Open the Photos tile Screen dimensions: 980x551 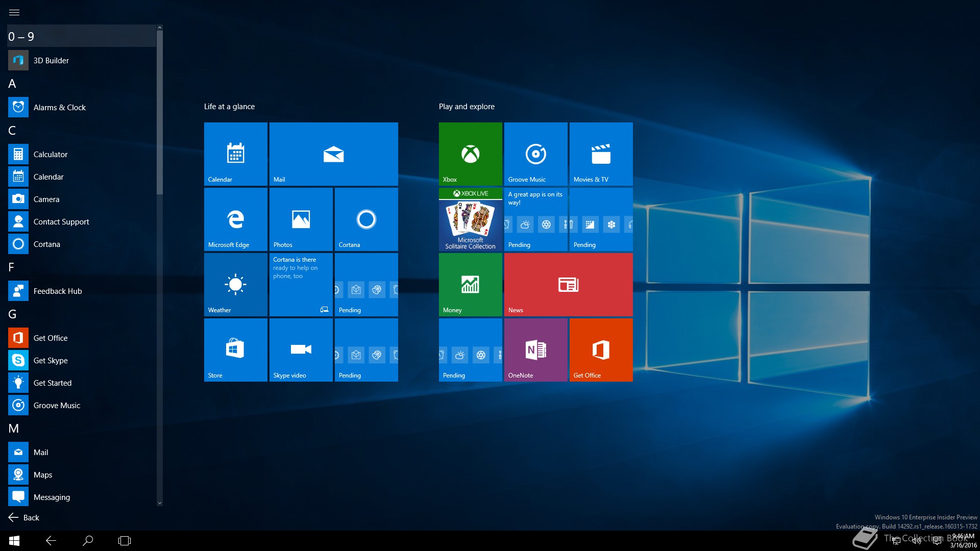coord(301,219)
